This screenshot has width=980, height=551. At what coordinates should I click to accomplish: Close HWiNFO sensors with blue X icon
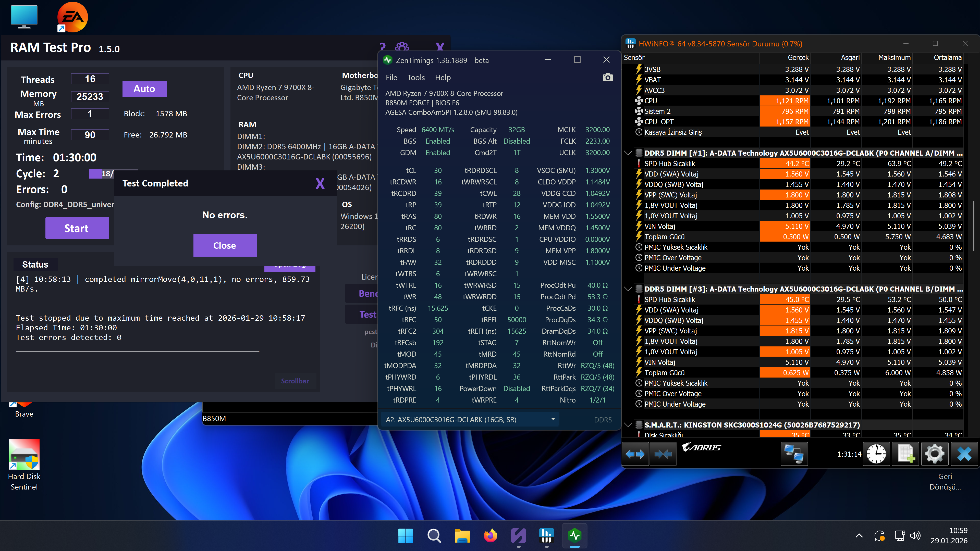964,454
